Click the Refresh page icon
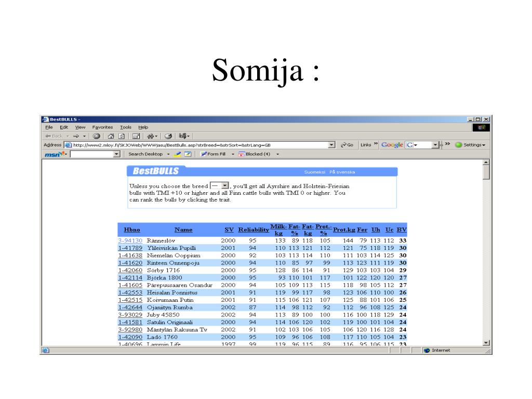The width and height of the screenshot is (532, 399). pos(122,136)
